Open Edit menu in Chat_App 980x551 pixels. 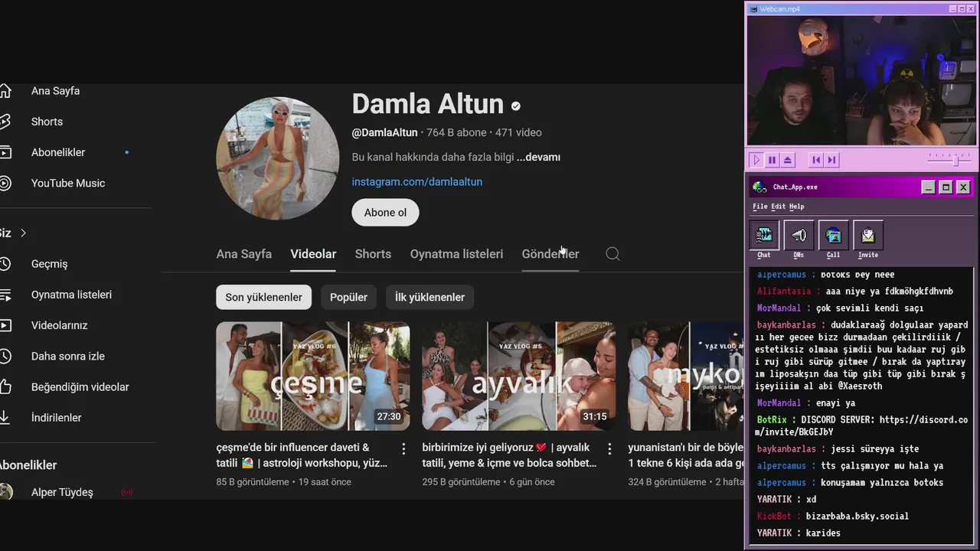[x=778, y=207]
